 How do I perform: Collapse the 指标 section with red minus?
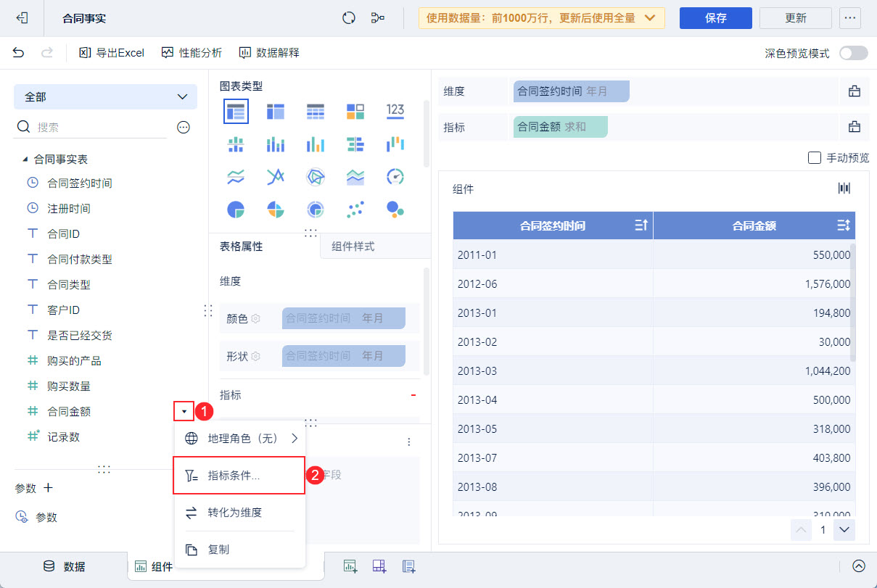tap(413, 395)
